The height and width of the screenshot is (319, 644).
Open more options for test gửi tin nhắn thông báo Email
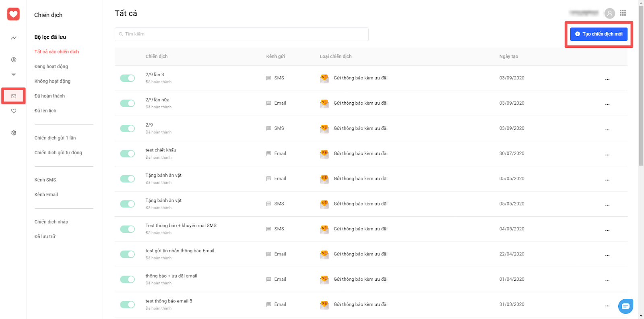tap(607, 256)
